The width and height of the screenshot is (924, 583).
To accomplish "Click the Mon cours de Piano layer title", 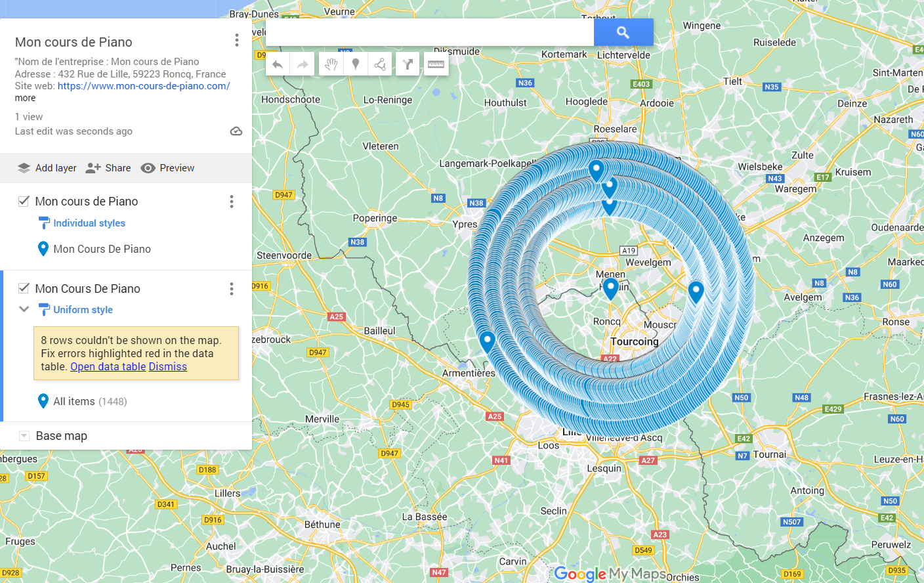I will click(87, 202).
